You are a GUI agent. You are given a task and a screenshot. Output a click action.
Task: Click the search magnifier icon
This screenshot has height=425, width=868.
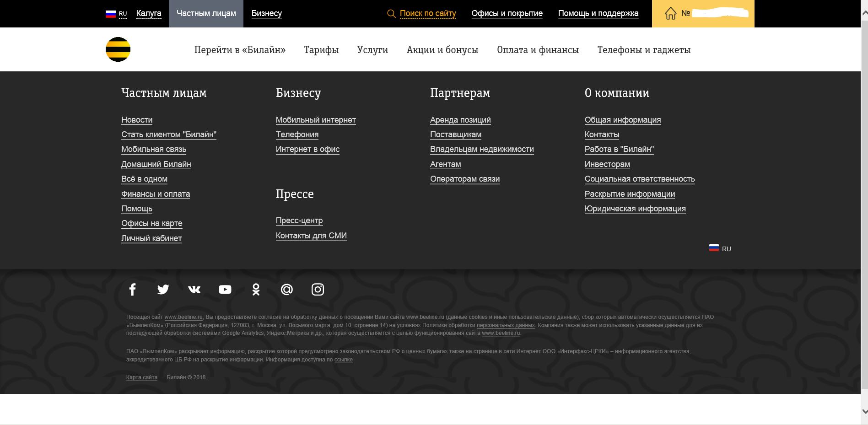click(x=391, y=14)
